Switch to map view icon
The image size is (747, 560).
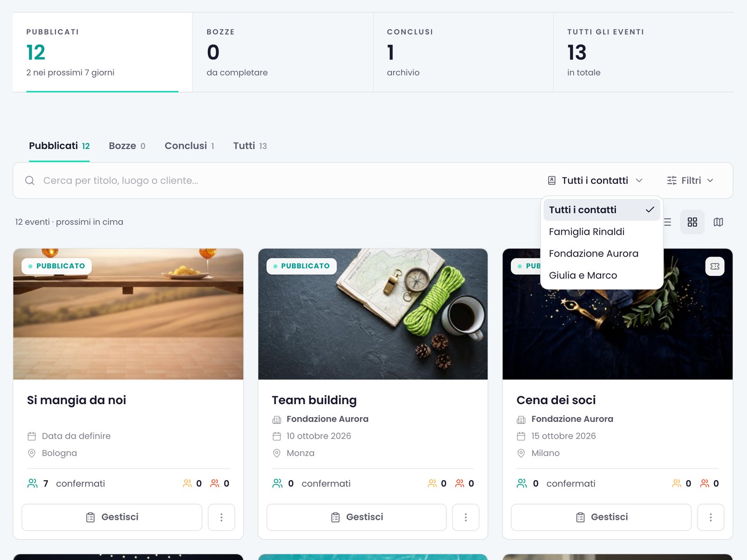tap(719, 222)
